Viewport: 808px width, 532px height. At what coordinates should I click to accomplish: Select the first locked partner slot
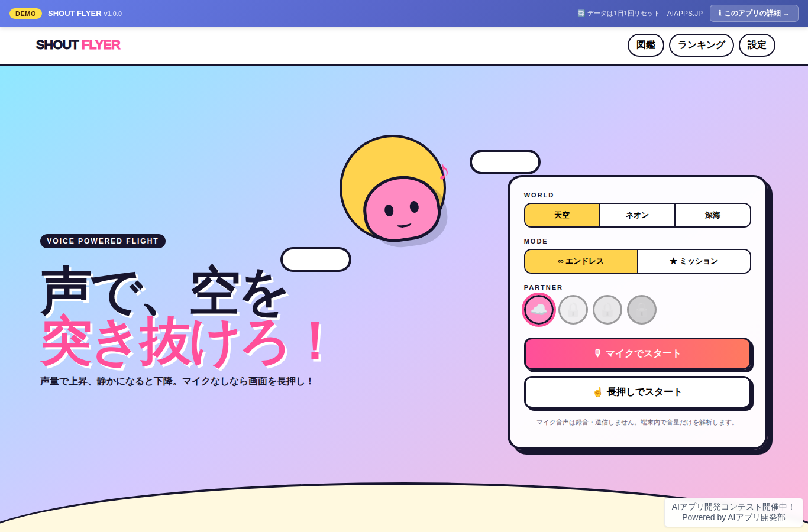pyautogui.click(x=573, y=310)
